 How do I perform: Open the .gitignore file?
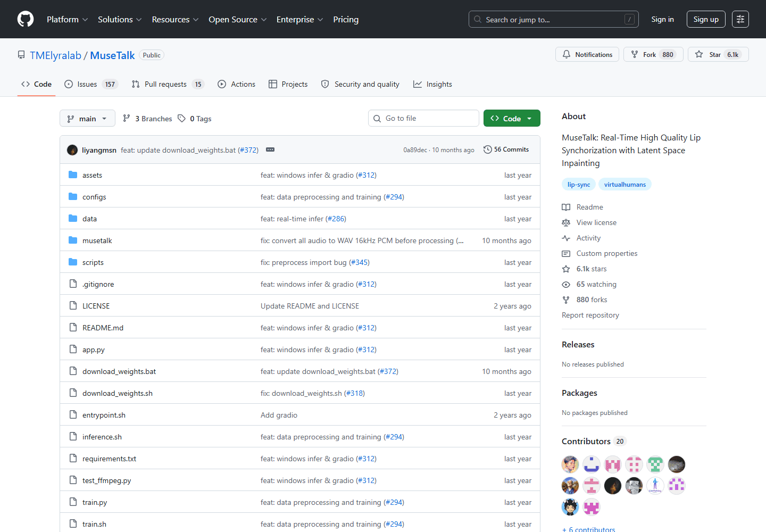pyautogui.click(x=98, y=284)
